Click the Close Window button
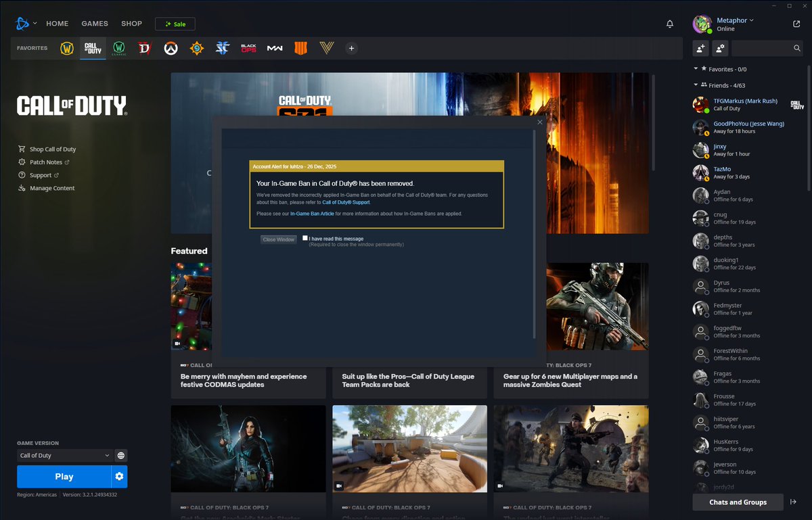The image size is (812, 520). click(279, 239)
